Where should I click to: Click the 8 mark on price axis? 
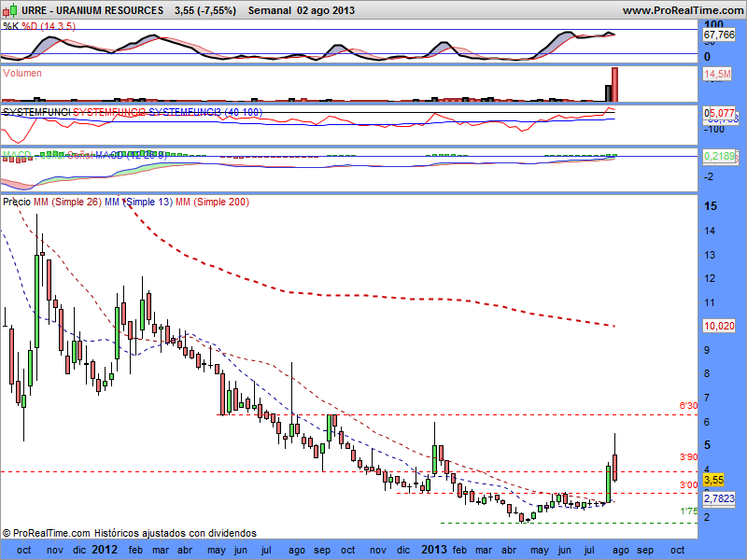(x=708, y=373)
